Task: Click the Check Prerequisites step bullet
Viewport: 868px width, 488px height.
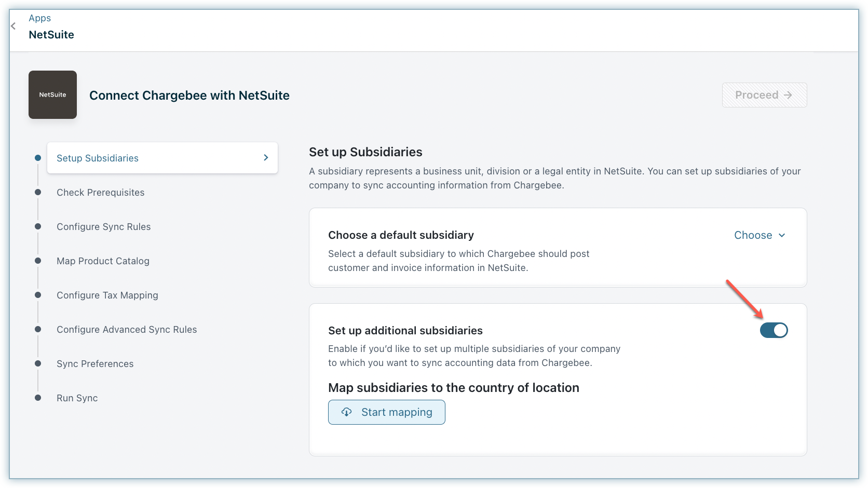Action: tap(38, 192)
